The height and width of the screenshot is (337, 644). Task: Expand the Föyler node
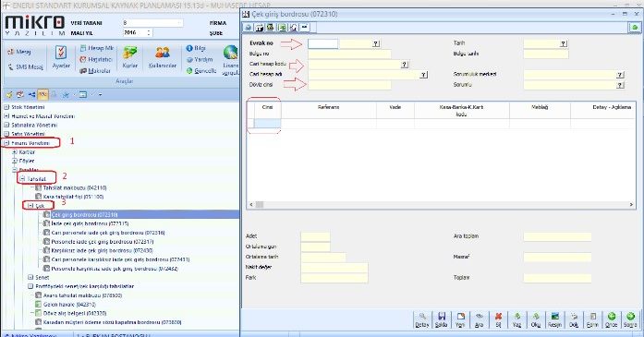click(x=15, y=161)
